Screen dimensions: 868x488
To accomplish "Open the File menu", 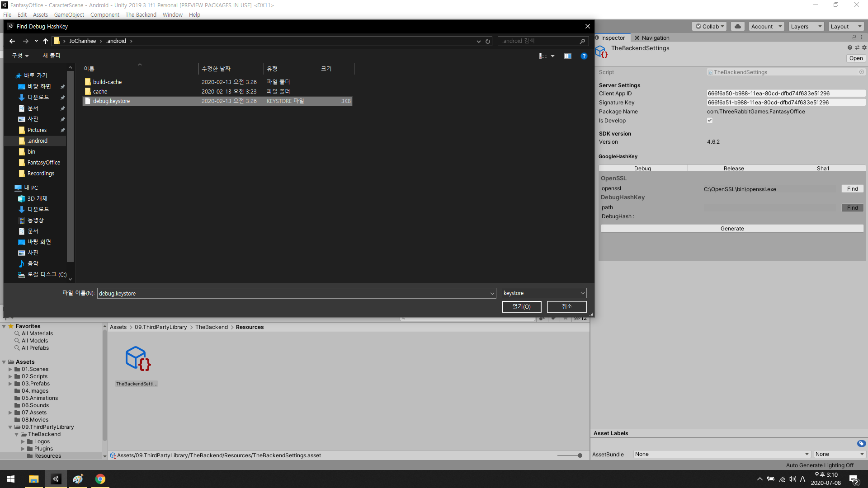I will (7, 15).
